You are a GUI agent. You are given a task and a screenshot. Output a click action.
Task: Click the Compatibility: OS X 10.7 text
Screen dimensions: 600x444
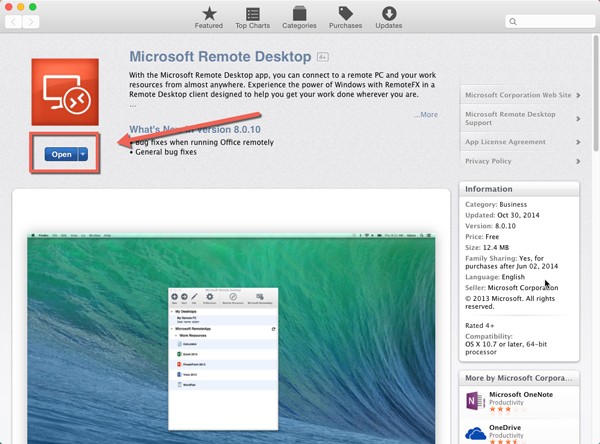tap(506, 344)
